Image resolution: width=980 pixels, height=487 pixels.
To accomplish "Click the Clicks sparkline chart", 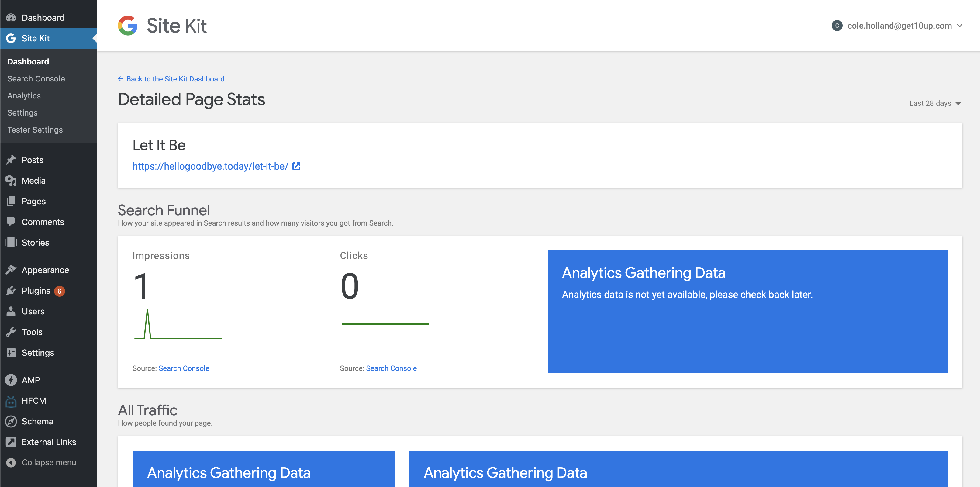I will click(x=385, y=324).
